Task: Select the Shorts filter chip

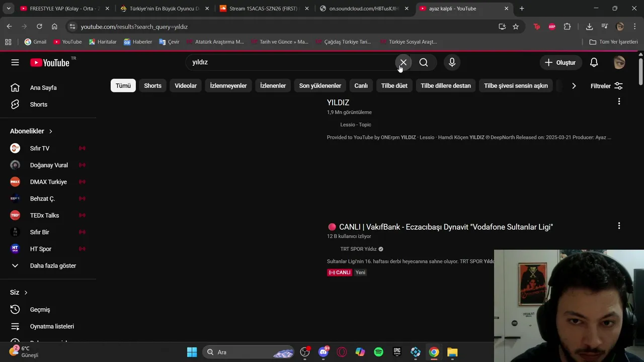Action: (153, 85)
